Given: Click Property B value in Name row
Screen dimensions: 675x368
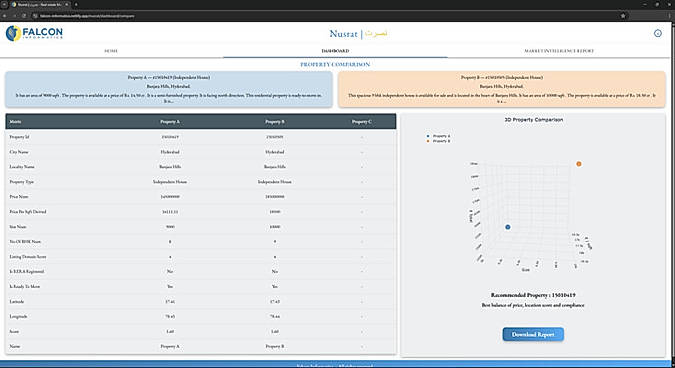Looking at the screenshot, I should (275, 346).
